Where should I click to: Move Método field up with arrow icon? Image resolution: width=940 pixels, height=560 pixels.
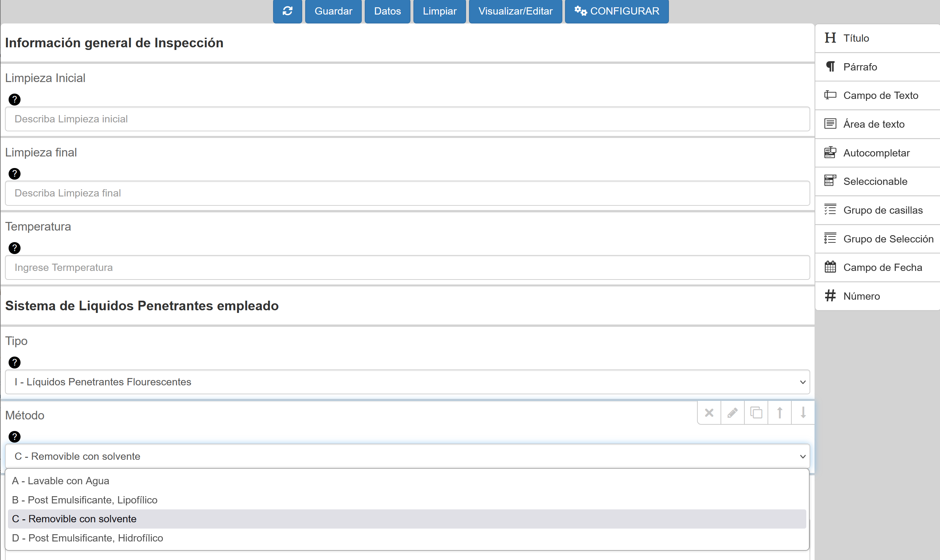tap(779, 413)
